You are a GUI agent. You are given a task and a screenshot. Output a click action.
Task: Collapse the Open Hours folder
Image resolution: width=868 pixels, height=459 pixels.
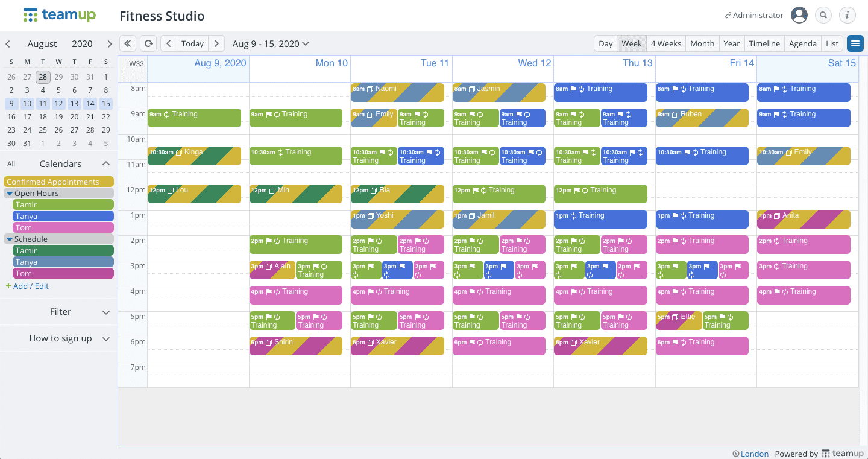(10, 194)
